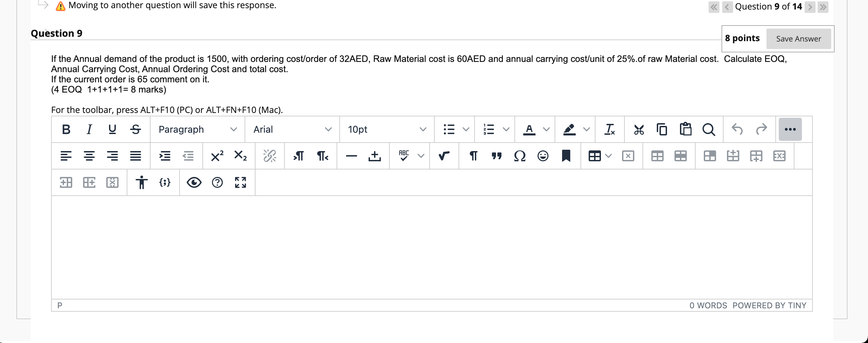Viewport: 868px width, 343px height.
Task: Apply the highlight color
Action: (570, 129)
